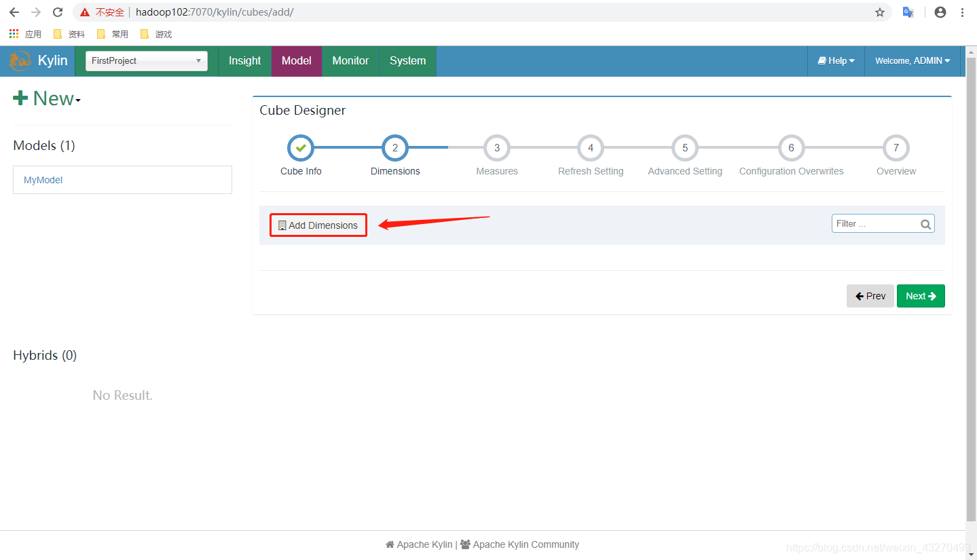Viewport: 977px width, 560px height.
Task: Open the Apps grid bookmark
Action: coord(25,34)
